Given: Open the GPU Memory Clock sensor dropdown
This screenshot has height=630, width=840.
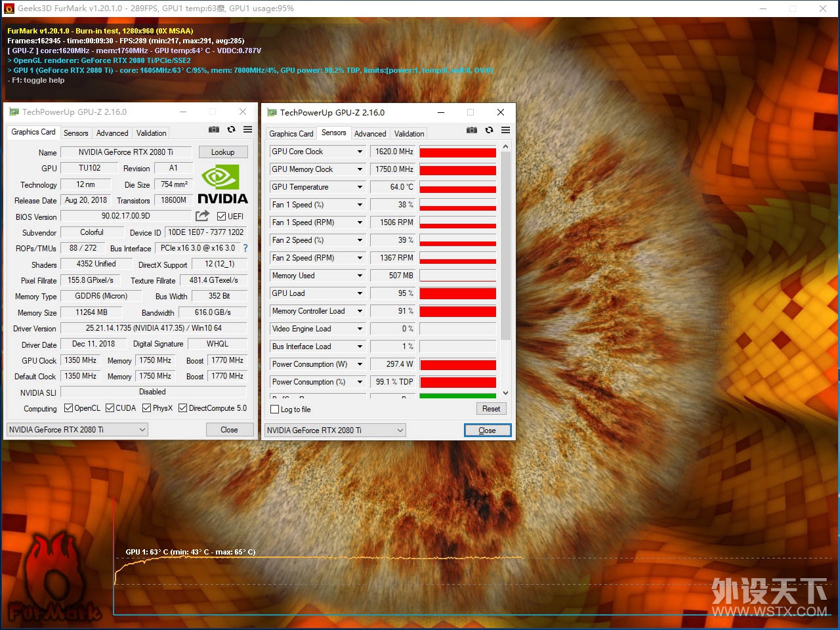Looking at the screenshot, I should pyautogui.click(x=360, y=169).
